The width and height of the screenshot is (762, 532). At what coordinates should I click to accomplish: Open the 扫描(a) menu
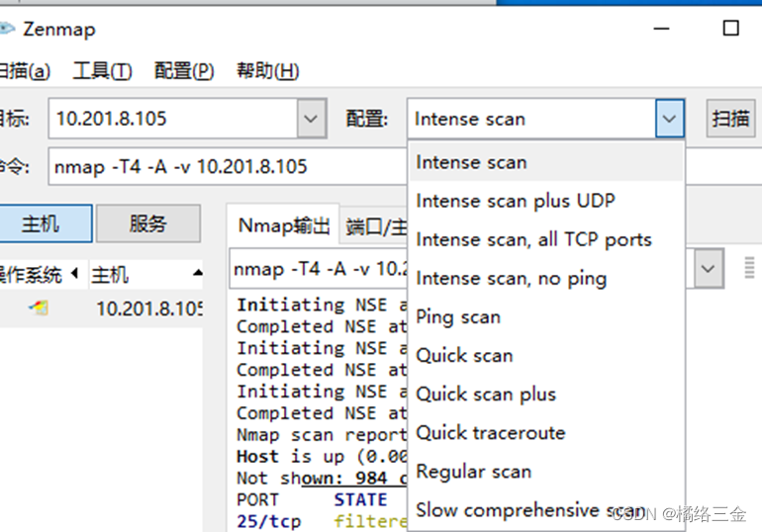pos(25,71)
